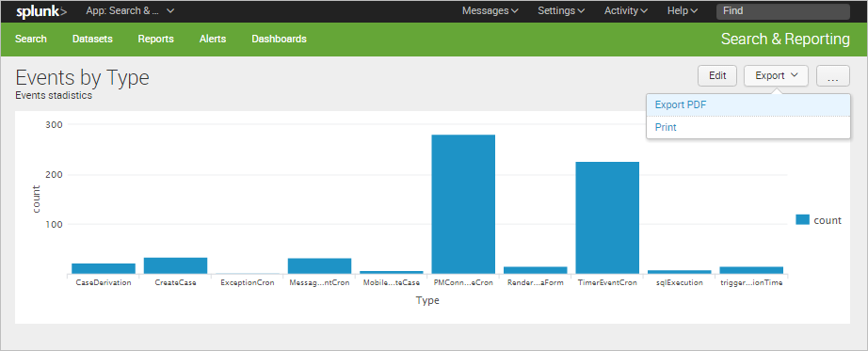Open the more options ellipsis button
This screenshot has width=868, height=351.
coord(832,76)
